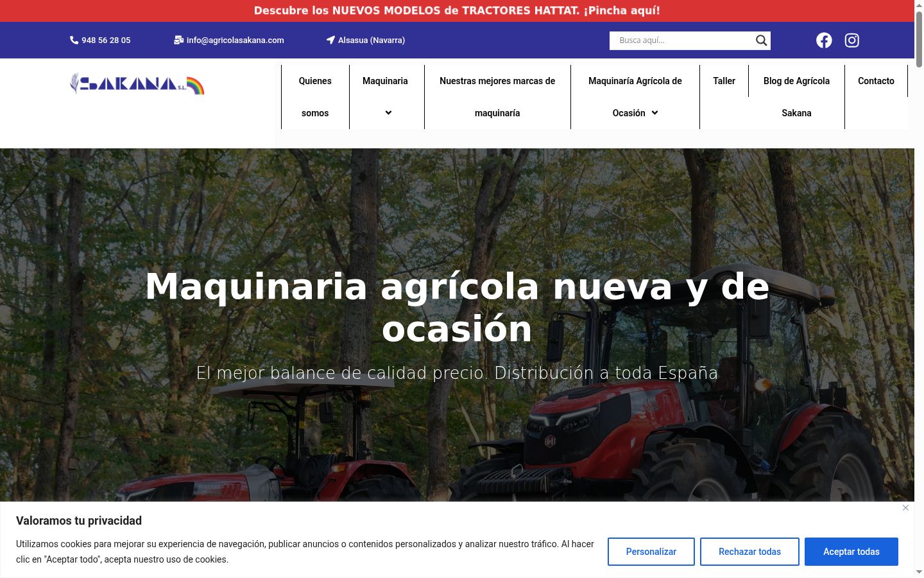Viewport: 924px width, 578px height.
Task: Click the email envelope icon
Action: coord(178,40)
